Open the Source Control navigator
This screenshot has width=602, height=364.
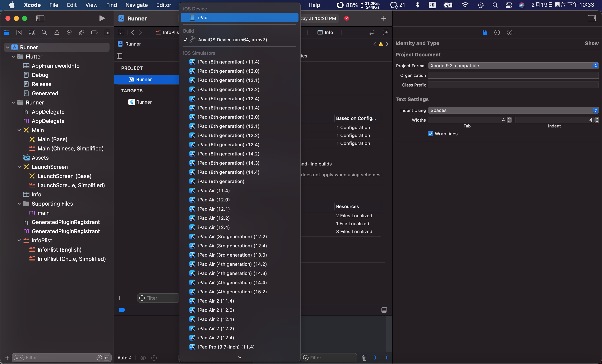19,32
